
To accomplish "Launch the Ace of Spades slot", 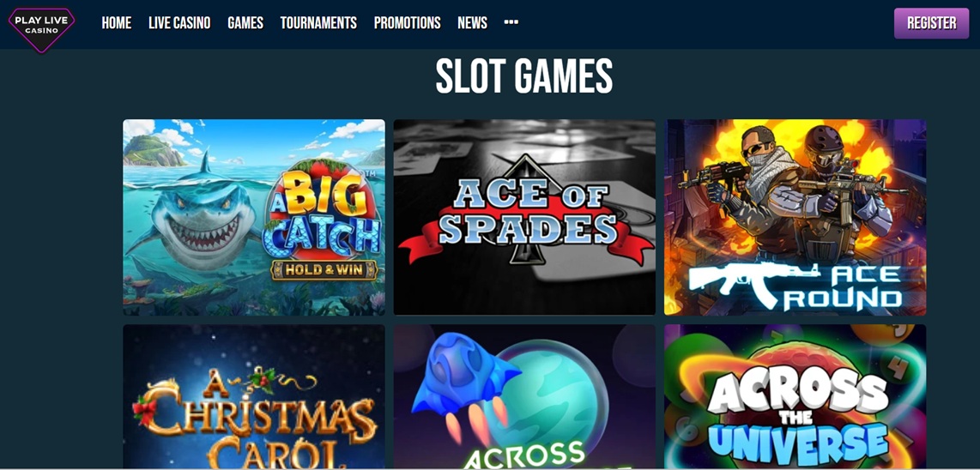I will (x=524, y=217).
